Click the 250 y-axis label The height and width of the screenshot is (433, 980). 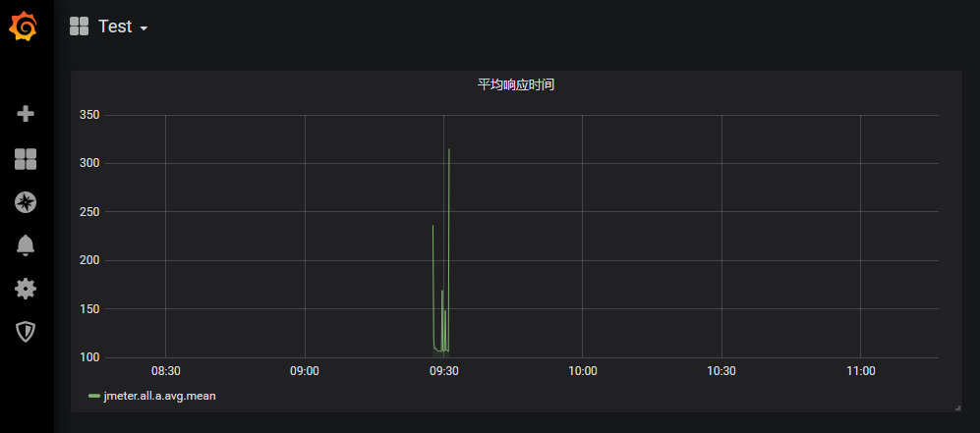coord(90,212)
